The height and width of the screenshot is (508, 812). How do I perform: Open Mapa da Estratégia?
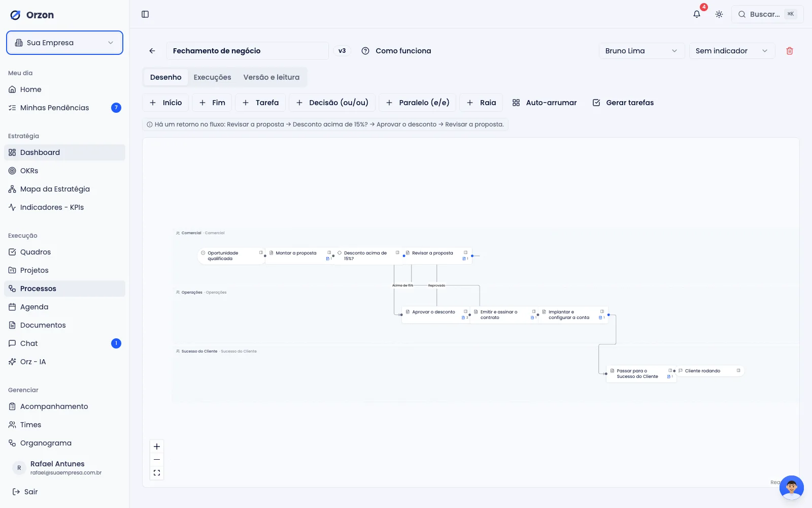pyautogui.click(x=64, y=189)
